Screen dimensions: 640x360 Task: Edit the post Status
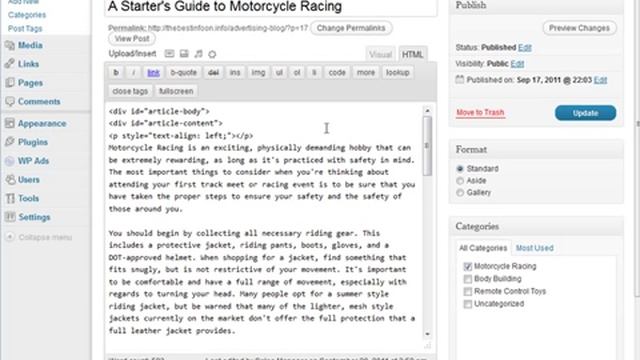pos(525,48)
